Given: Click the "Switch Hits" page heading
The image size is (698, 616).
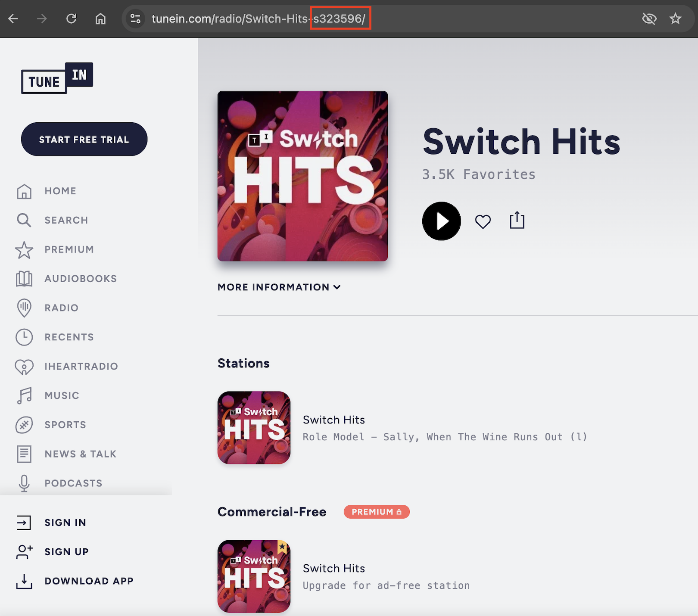Looking at the screenshot, I should pos(521,142).
